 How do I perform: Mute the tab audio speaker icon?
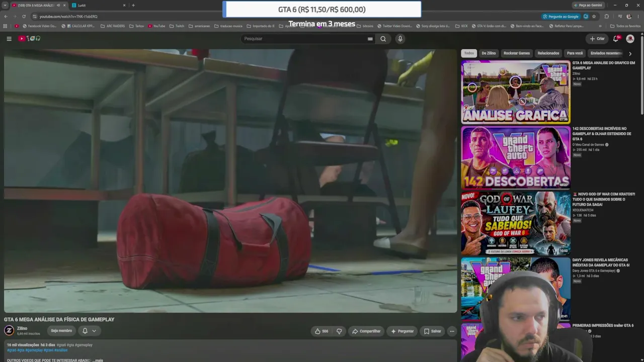click(x=58, y=6)
